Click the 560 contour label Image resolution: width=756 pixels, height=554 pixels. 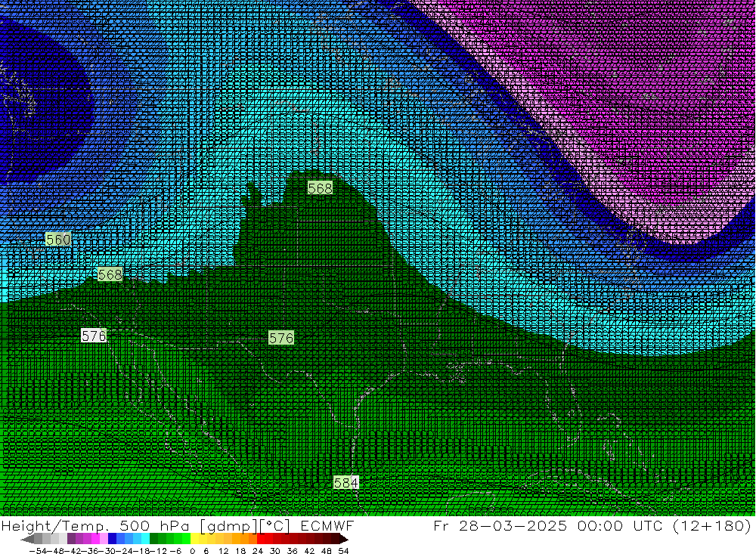[58, 239]
